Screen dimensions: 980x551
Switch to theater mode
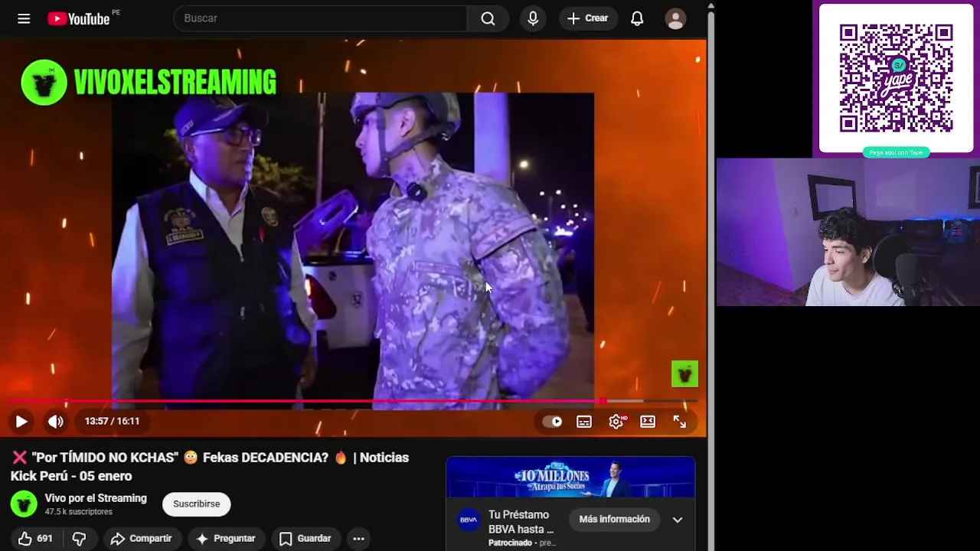point(648,422)
